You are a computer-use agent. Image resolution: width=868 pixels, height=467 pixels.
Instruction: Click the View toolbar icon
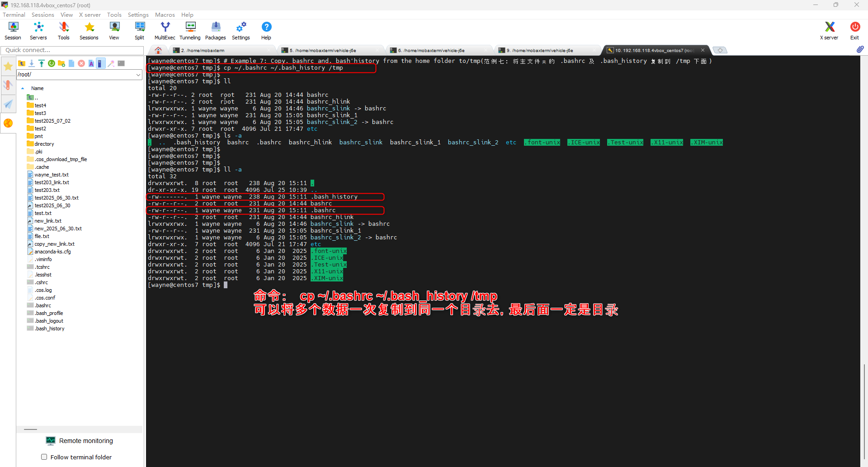(114, 31)
